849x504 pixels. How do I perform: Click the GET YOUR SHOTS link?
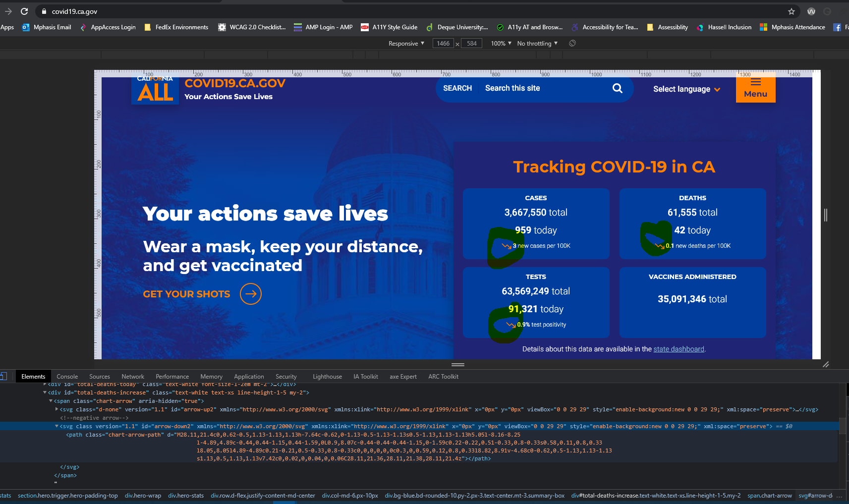186,294
